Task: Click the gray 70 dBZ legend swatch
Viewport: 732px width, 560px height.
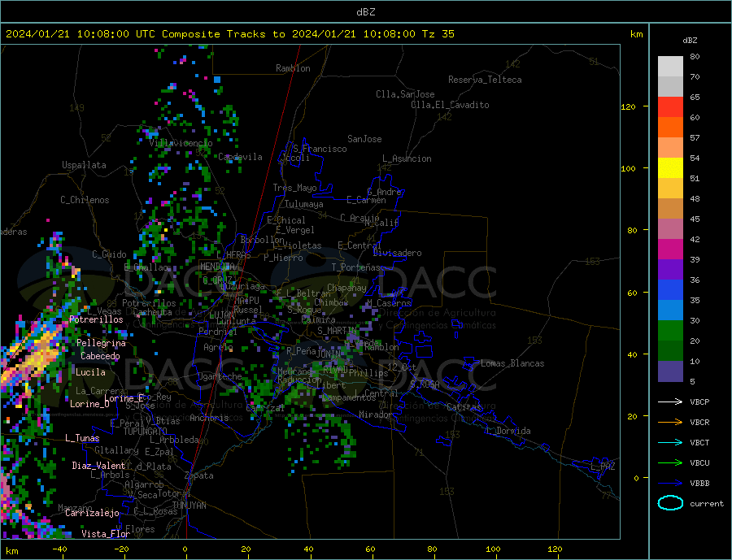Action: pos(670,87)
